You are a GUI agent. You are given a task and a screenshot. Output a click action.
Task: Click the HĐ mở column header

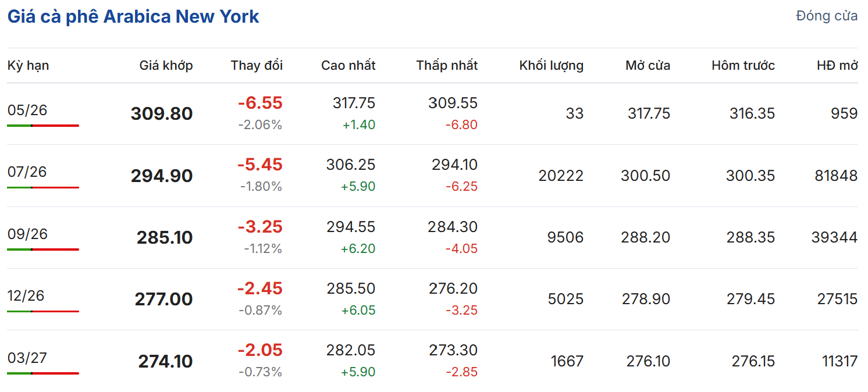pos(837,66)
